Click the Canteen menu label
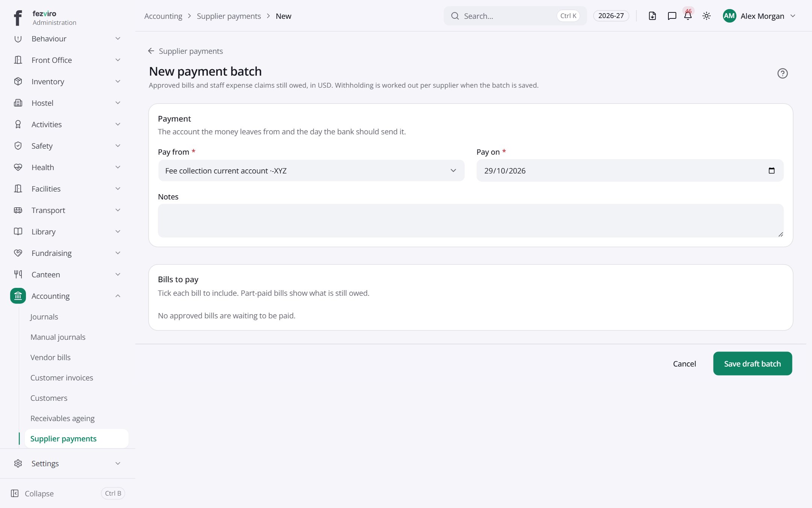The image size is (812, 508). (x=46, y=275)
